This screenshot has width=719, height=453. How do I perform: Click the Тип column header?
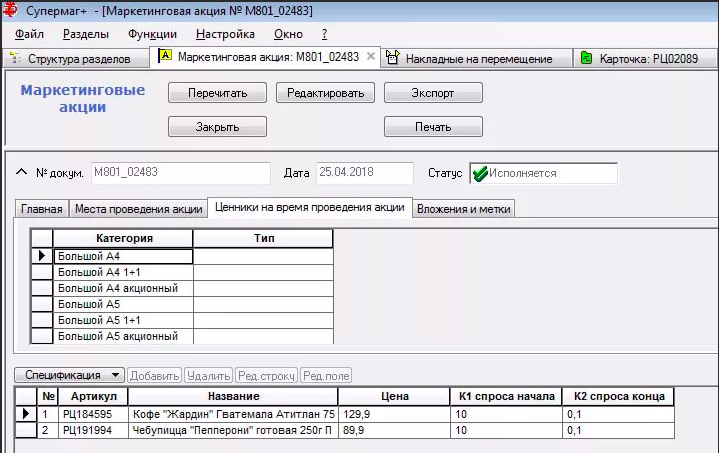pos(264,238)
